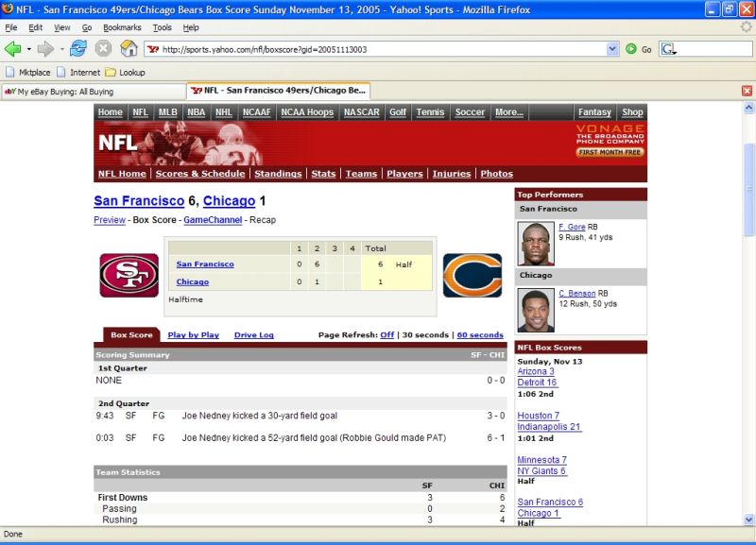Screen dimensions: 756x545
Task: Open the View menu
Action: click(61, 27)
